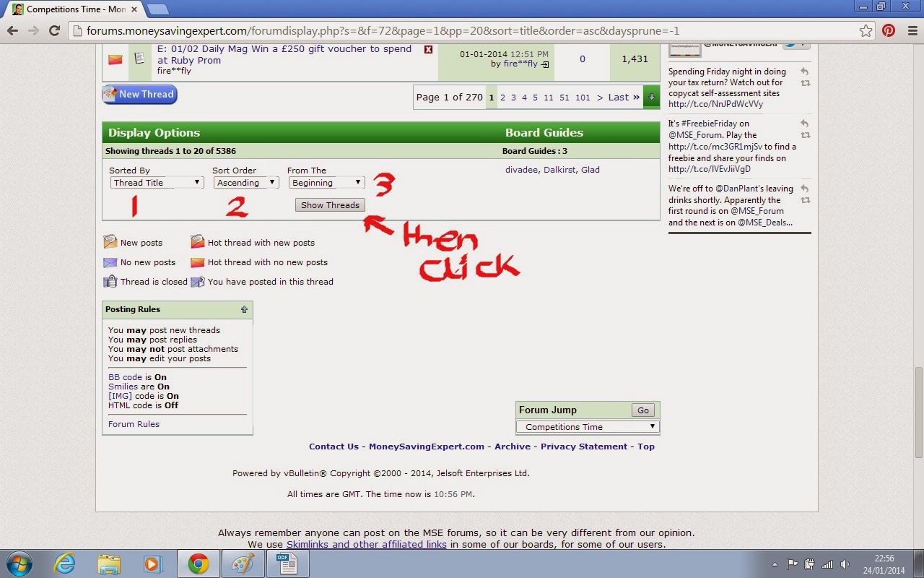Collapse the Posting Rules box
The width and height of the screenshot is (924, 578).
tap(244, 309)
